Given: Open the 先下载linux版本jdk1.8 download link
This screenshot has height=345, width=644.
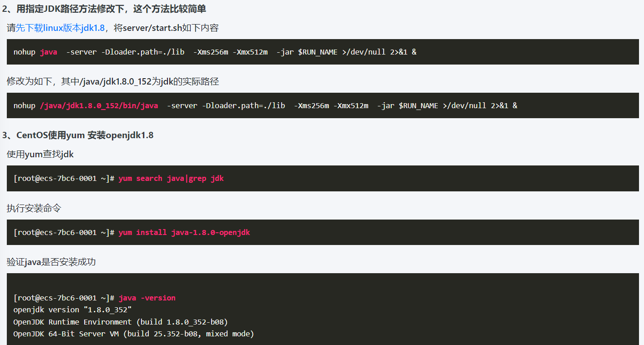Looking at the screenshot, I should click(61, 28).
